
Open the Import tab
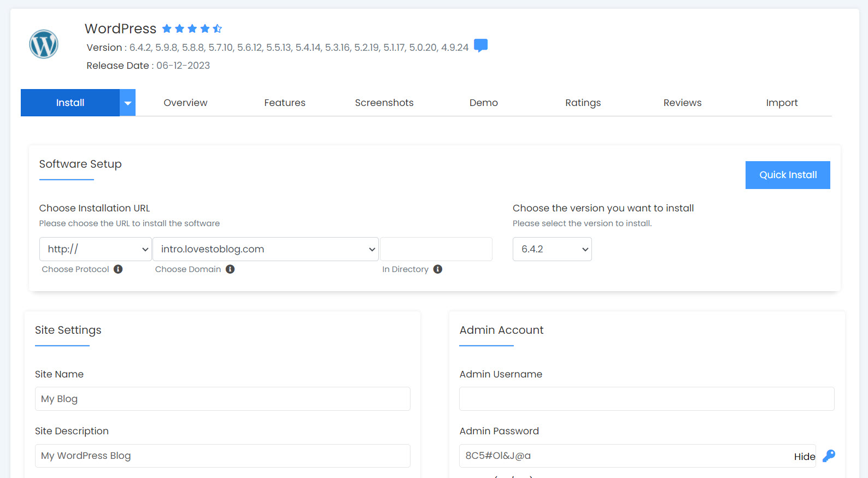[x=782, y=103]
